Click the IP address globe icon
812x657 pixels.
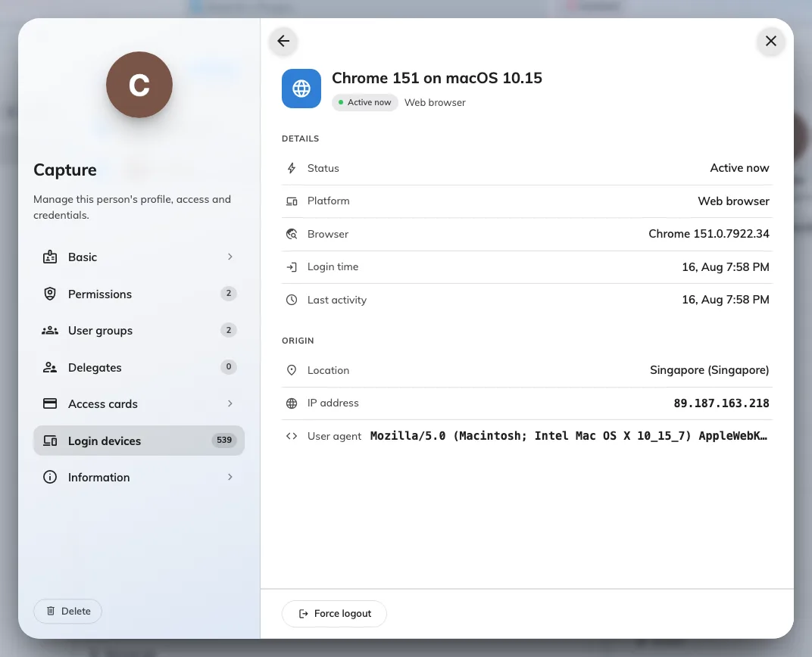[x=292, y=403]
